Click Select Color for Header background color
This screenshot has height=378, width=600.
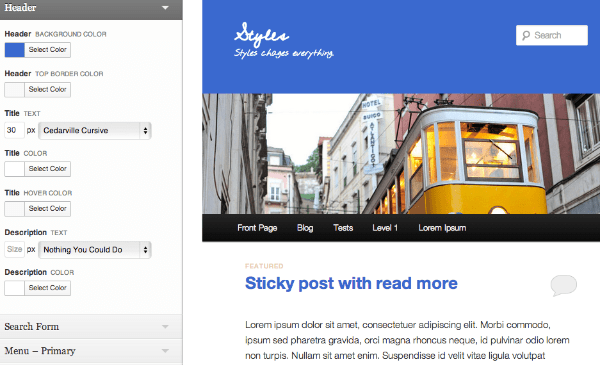(47, 50)
